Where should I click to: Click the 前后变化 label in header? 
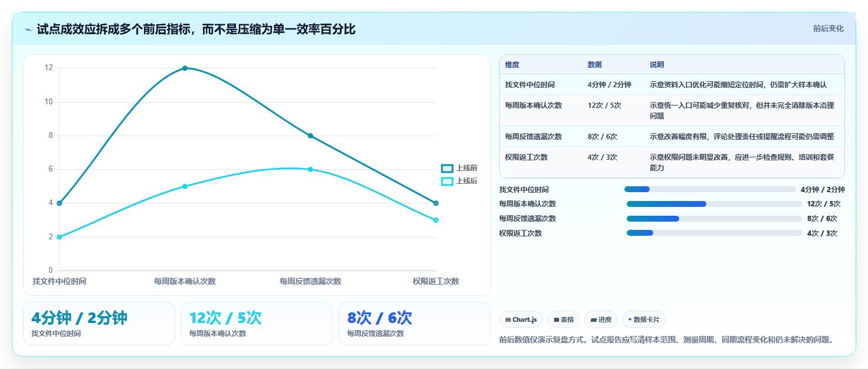click(x=828, y=28)
